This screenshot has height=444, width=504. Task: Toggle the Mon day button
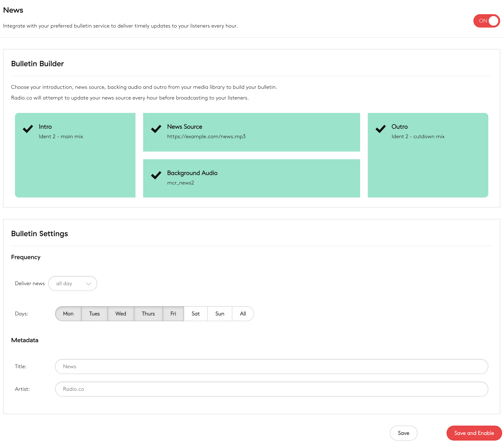(x=68, y=313)
